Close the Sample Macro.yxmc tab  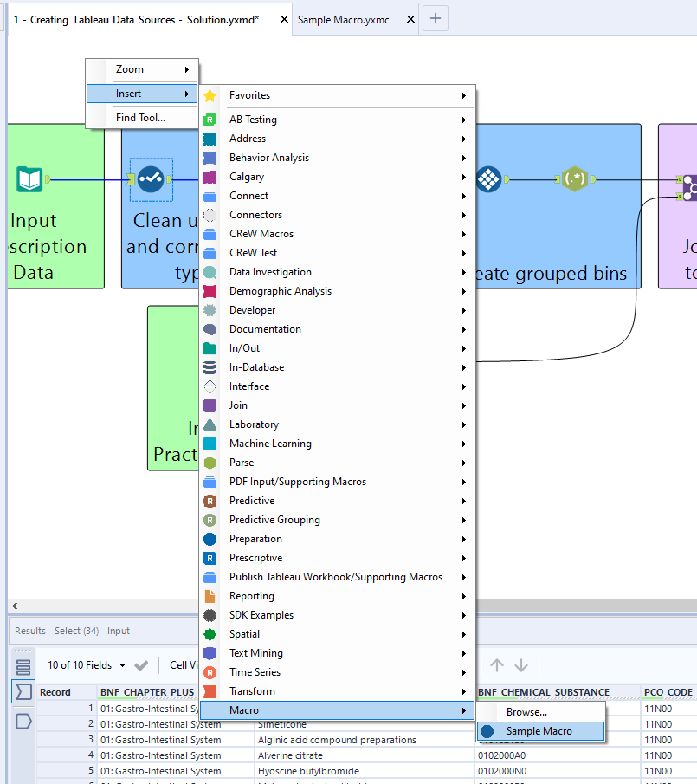tap(410, 19)
